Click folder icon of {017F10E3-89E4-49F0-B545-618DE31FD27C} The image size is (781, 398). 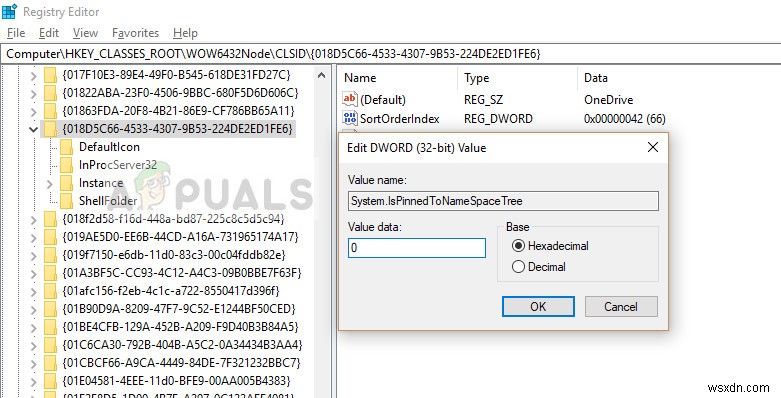point(50,75)
